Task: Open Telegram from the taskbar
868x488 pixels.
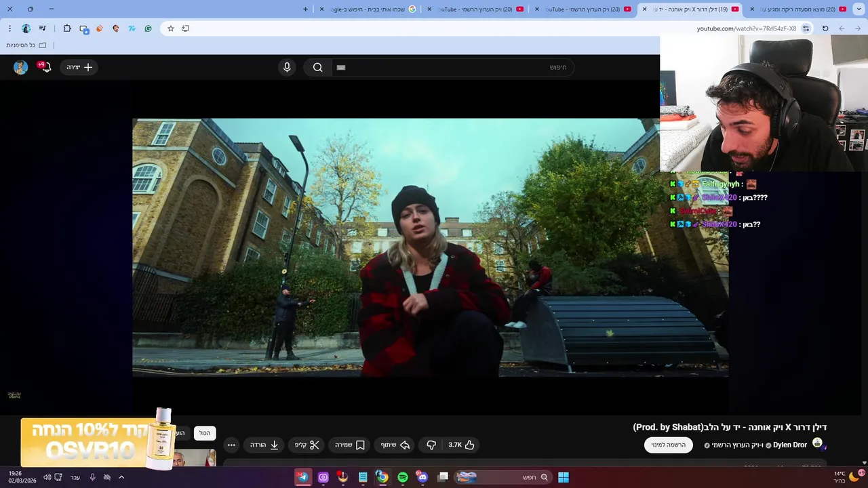Action: tap(303, 477)
